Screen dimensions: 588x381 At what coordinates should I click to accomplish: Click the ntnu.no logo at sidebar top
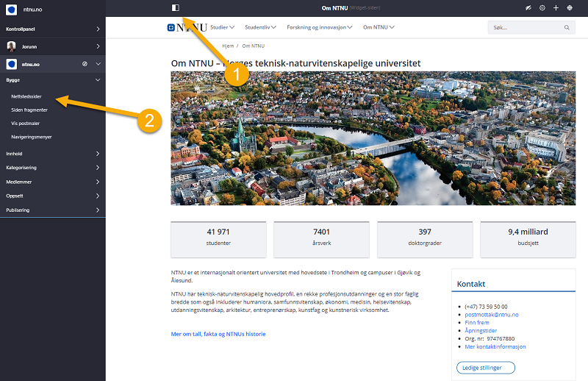11,10
